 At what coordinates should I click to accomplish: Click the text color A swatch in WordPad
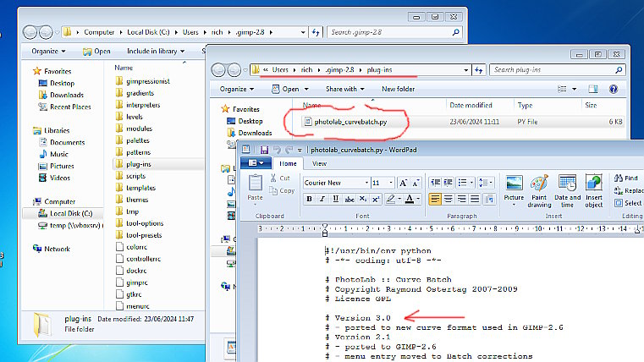click(410, 199)
